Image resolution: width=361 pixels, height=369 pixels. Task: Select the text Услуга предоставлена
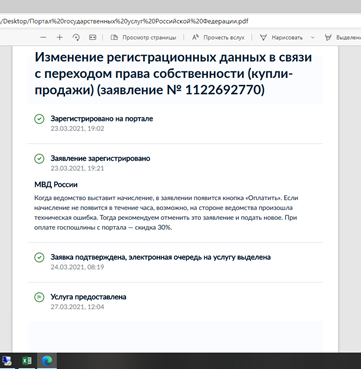click(x=88, y=297)
